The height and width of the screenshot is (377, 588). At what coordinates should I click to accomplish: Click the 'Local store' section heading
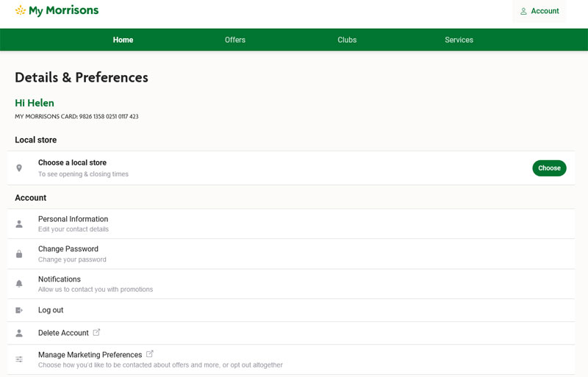click(35, 140)
